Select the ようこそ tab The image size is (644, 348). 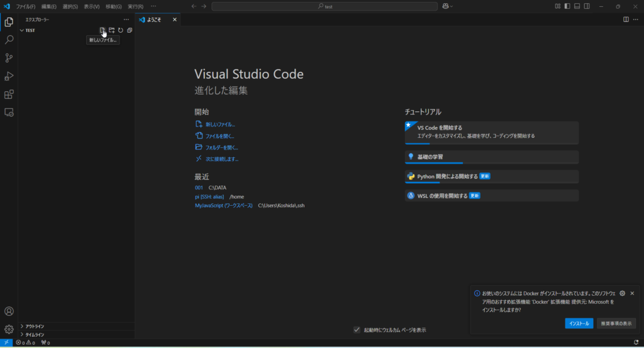pyautogui.click(x=158, y=20)
